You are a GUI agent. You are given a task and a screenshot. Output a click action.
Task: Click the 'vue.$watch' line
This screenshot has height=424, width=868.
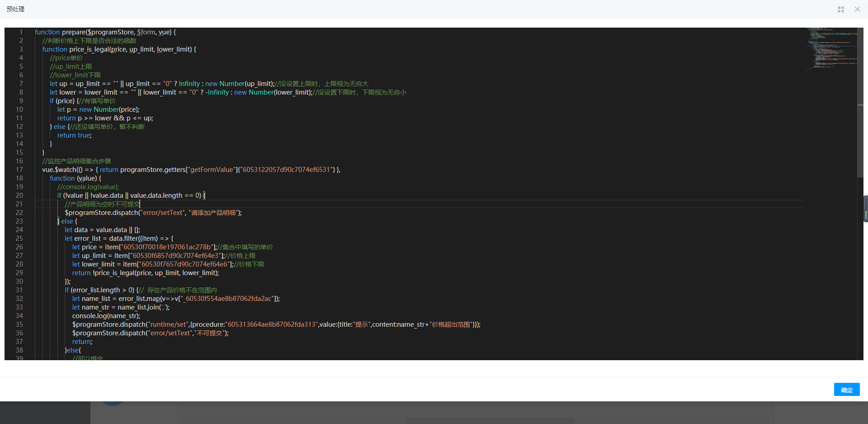191,170
